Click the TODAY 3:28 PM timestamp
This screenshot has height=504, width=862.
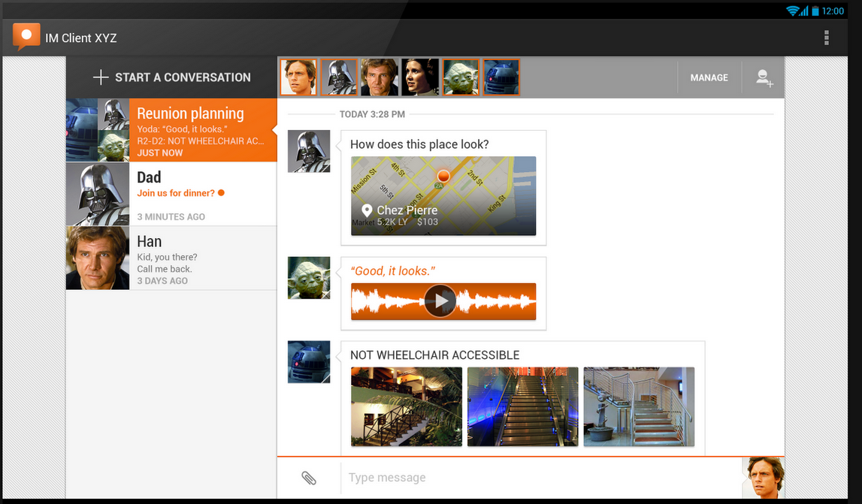(x=372, y=114)
